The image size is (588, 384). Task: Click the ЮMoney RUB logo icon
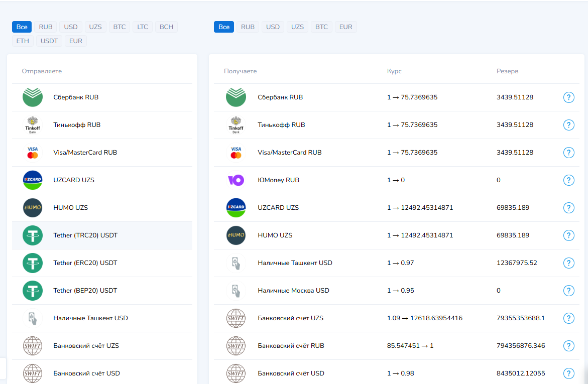click(x=236, y=180)
